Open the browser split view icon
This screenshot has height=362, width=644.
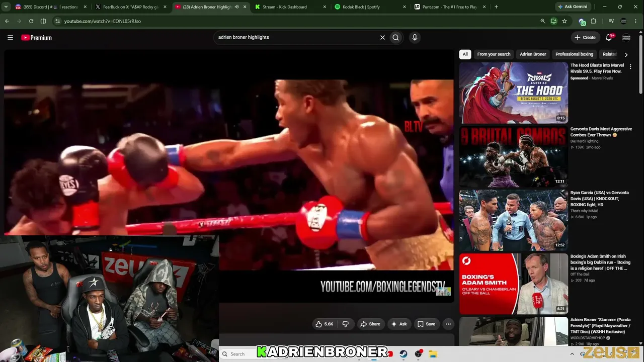click(x=43, y=21)
